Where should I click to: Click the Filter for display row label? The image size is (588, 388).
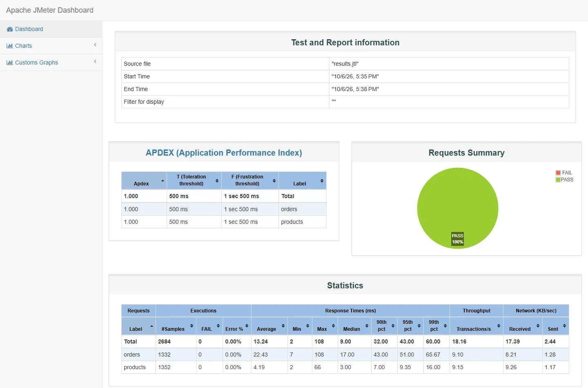pos(144,102)
